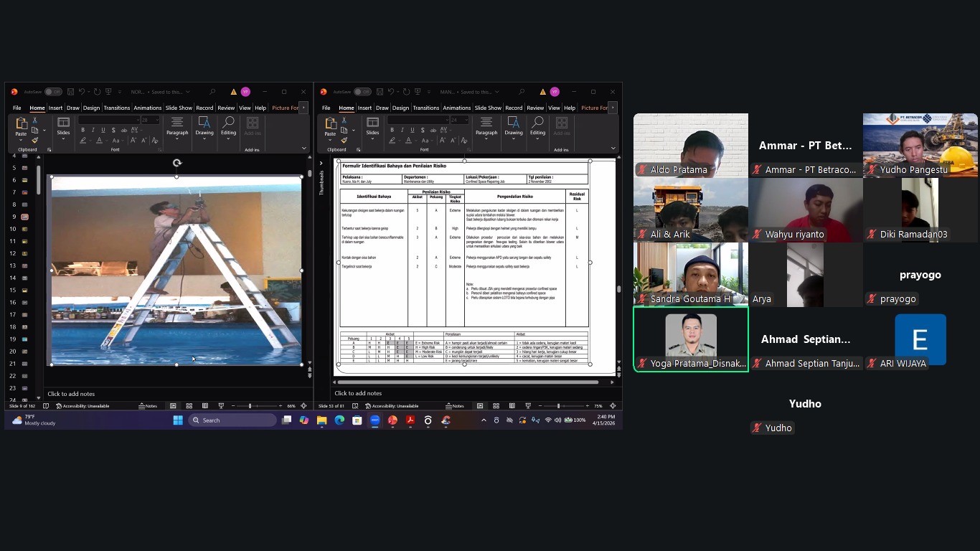
Task: Click the rotate handle above the ladder picture
Action: click(x=176, y=164)
